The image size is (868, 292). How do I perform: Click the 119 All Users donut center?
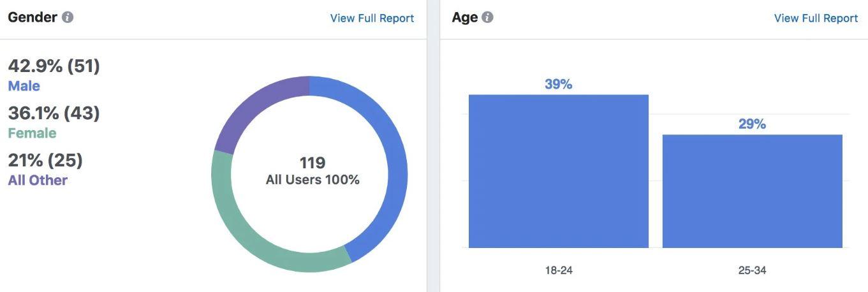(x=313, y=171)
